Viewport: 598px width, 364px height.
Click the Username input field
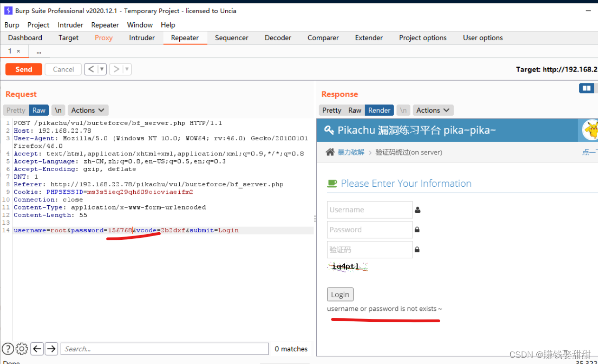pos(370,209)
